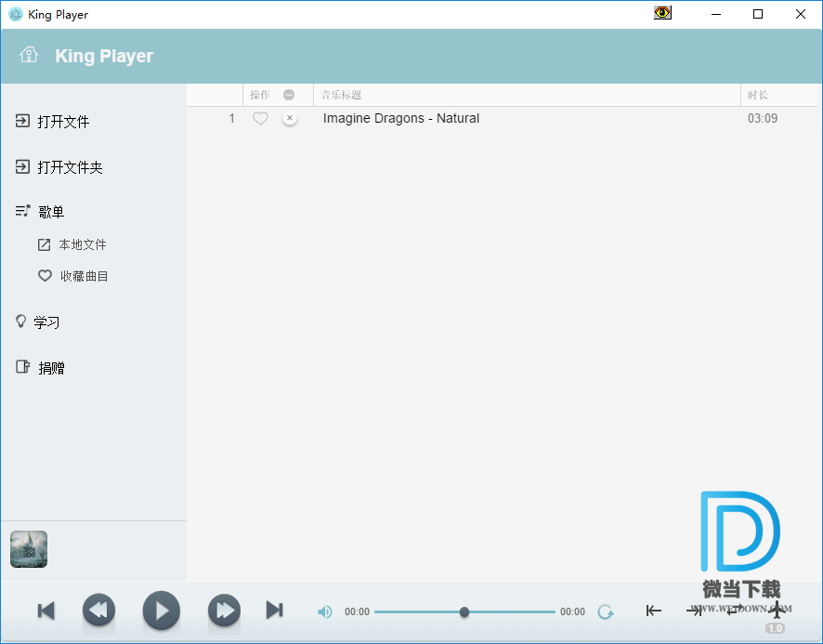This screenshot has height=644, width=823.
Task: Click the 时长 column header
Action: tap(757, 95)
